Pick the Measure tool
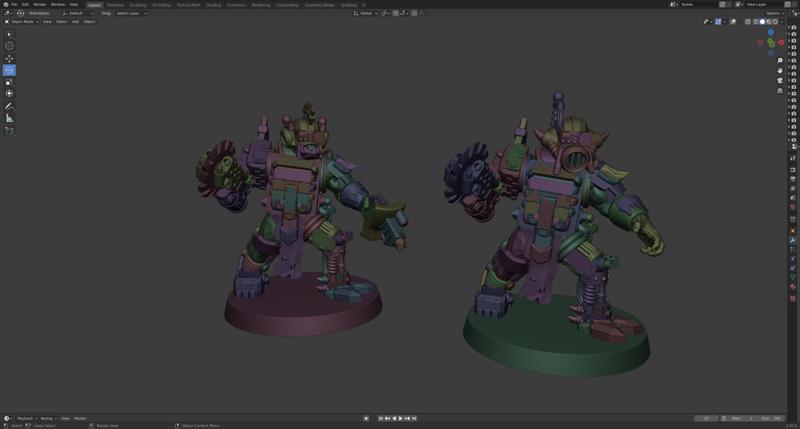The height and width of the screenshot is (429, 800). click(10, 118)
